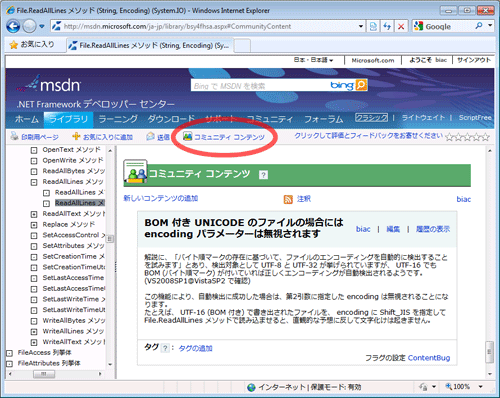Select WriteAllBytes メソッド tree item
This screenshot has width=500, height=398.
pyautogui.click(x=73, y=320)
